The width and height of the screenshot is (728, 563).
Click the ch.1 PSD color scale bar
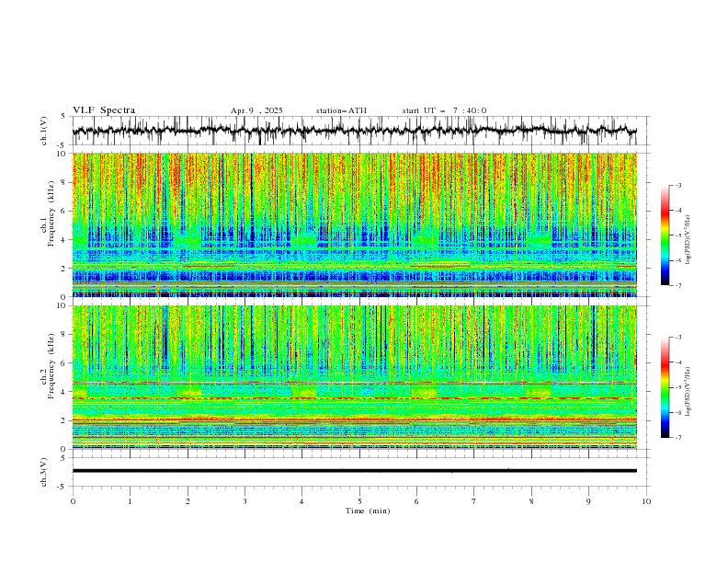665,236
